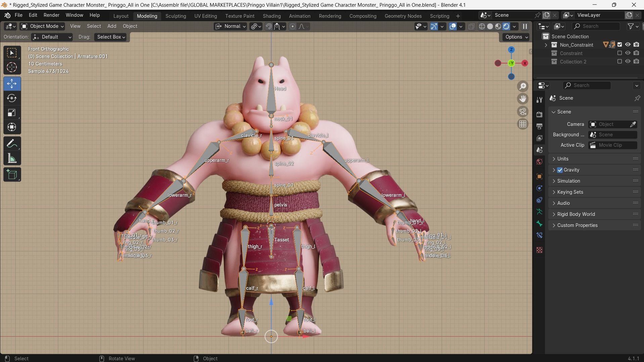Switch to the Sculpting workspace tab
The width and height of the screenshot is (644, 362).
pos(176,16)
